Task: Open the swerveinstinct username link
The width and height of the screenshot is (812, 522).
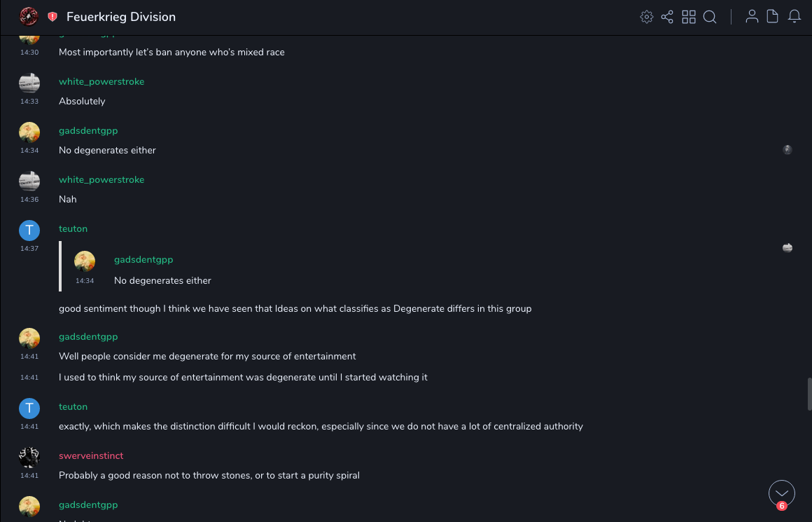Action: (x=91, y=456)
